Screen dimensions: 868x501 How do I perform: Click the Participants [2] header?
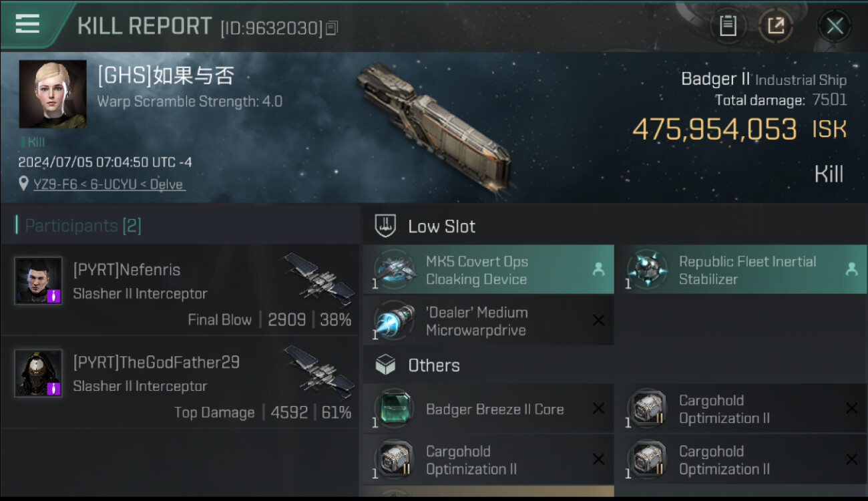tap(83, 226)
